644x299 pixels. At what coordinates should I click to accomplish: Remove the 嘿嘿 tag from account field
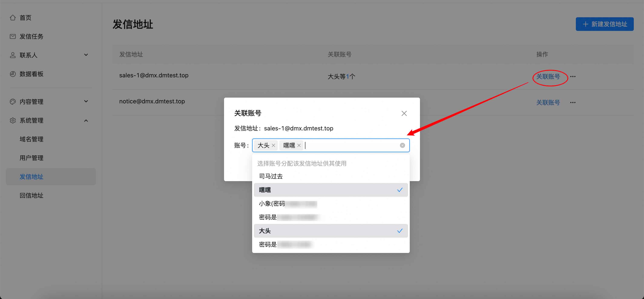click(299, 145)
